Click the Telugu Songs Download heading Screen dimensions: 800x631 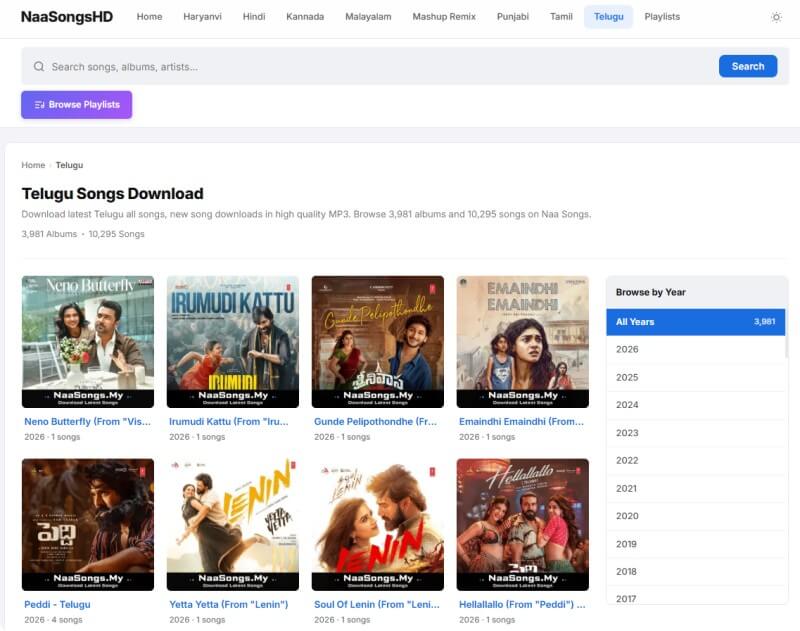pyautogui.click(x=112, y=194)
